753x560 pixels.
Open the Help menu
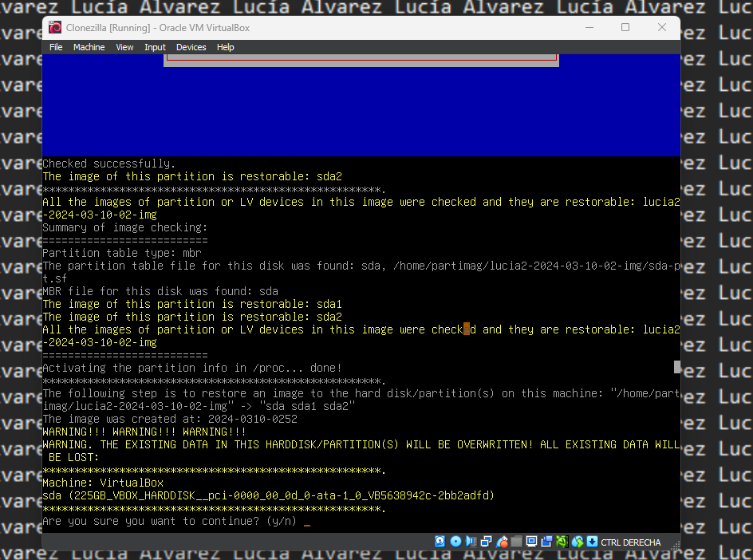tap(226, 46)
